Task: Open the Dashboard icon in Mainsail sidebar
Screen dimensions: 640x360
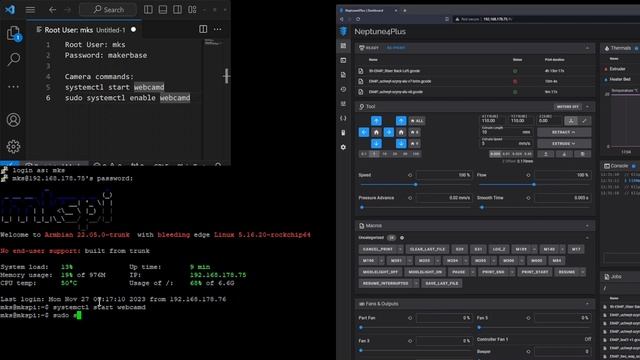Action: pos(343,46)
